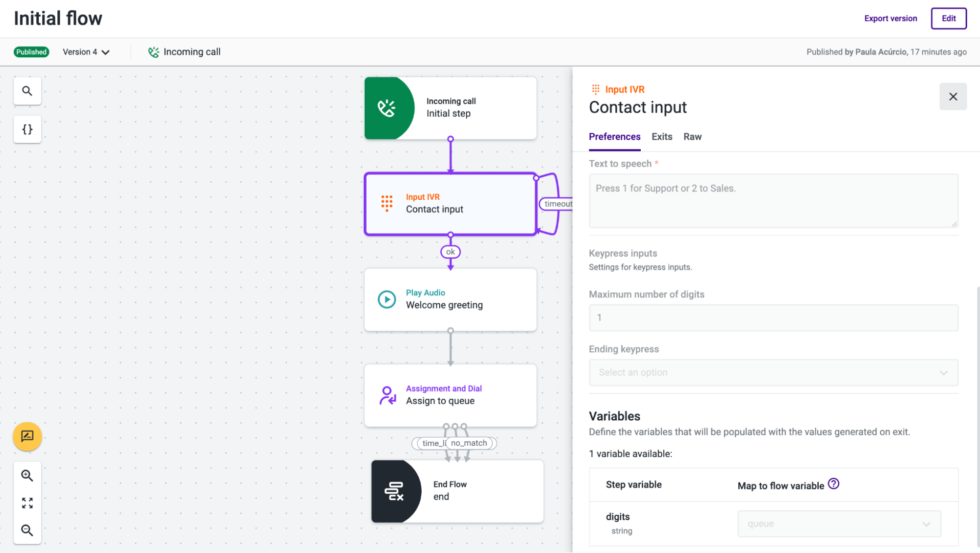980x553 pixels.
Task: Close the Contact input panel
Action: tap(953, 96)
